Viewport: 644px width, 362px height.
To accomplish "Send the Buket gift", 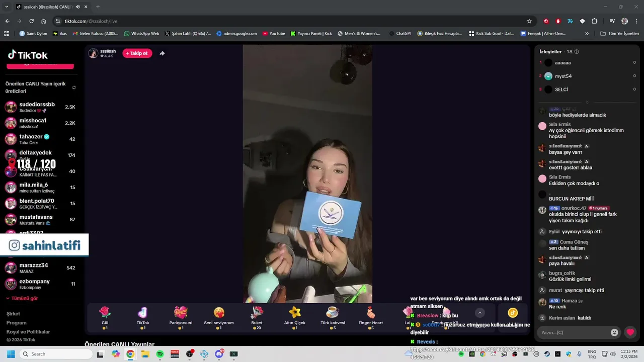I will pyautogui.click(x=257, y=318).
